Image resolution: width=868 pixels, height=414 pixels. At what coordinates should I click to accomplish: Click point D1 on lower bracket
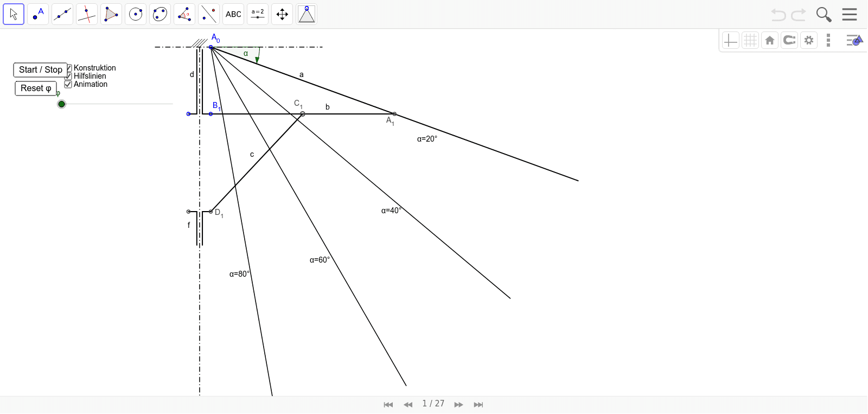211,212
